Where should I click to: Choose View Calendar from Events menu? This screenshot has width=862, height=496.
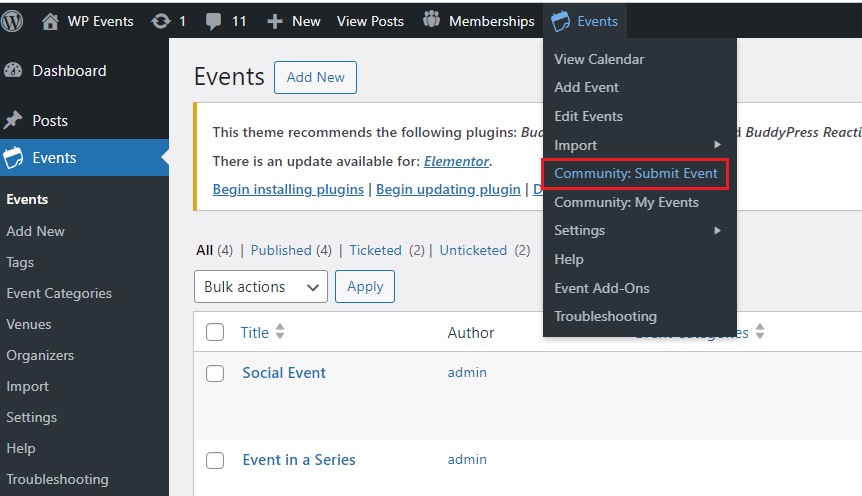[x=599, y=59]
